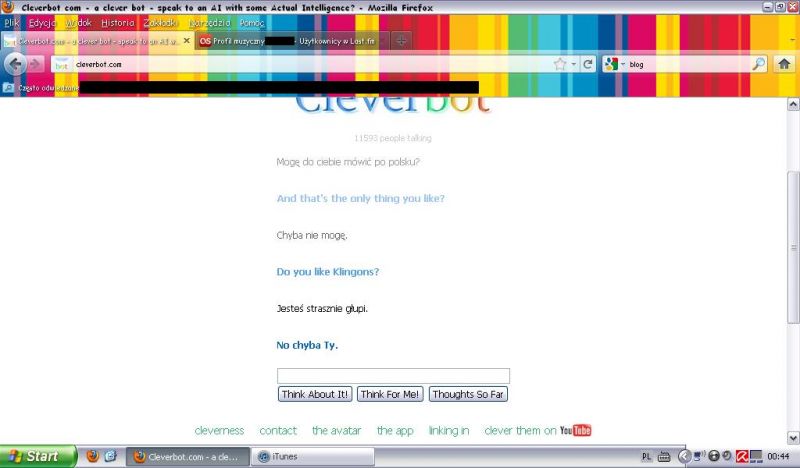This screenshot has width=800, height=468.
Task: Open the Historia menu
Action: coord(118,23)
